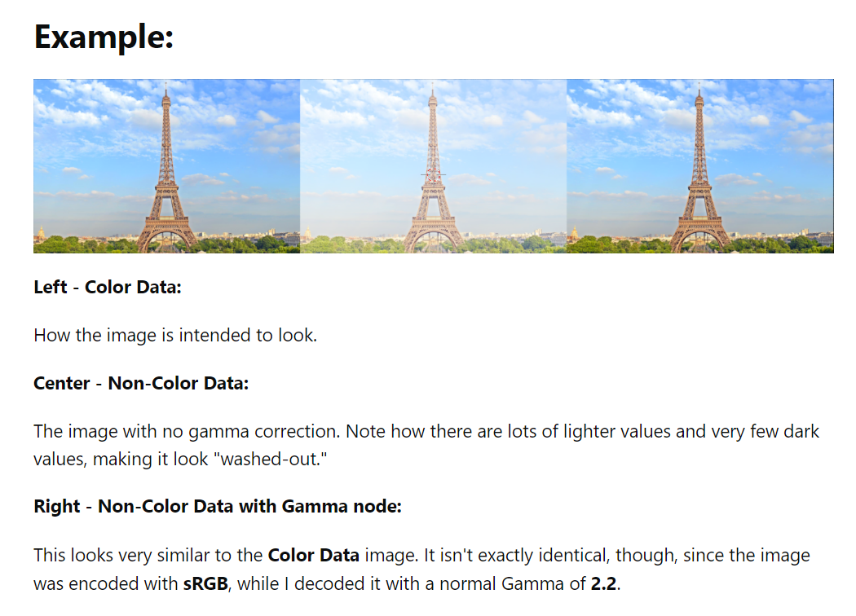This screenshot has height=616, width=856.
Task: Click the bold "2.2" gamma value
Action: 604,583
